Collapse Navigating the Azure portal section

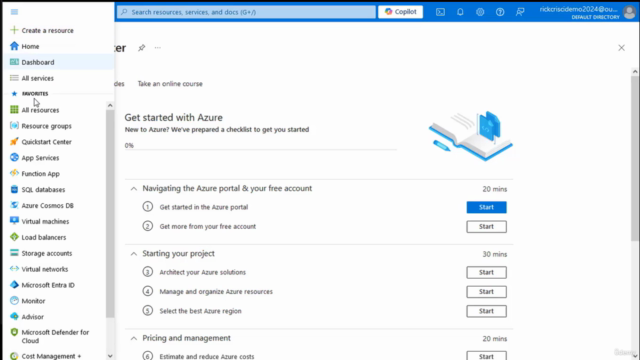[x=133, y=189]
